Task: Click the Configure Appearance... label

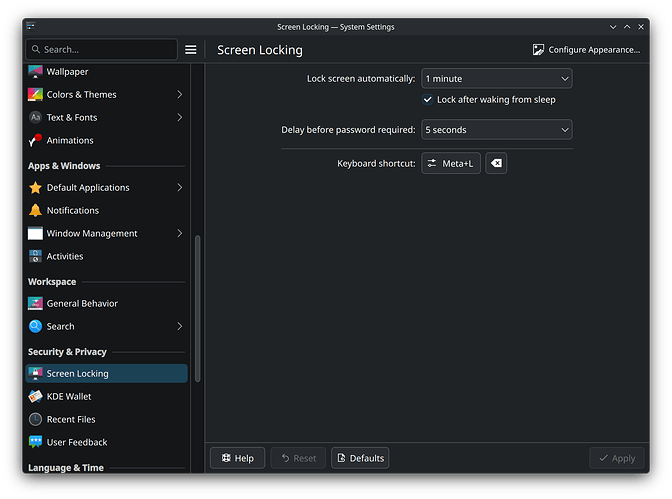Action: pos(594,50)
